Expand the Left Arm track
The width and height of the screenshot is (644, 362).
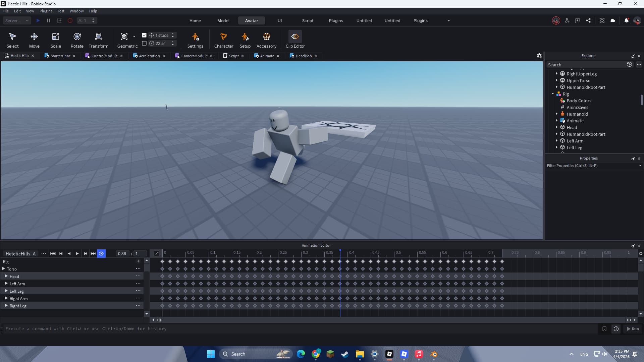click(x=6, y=284)
